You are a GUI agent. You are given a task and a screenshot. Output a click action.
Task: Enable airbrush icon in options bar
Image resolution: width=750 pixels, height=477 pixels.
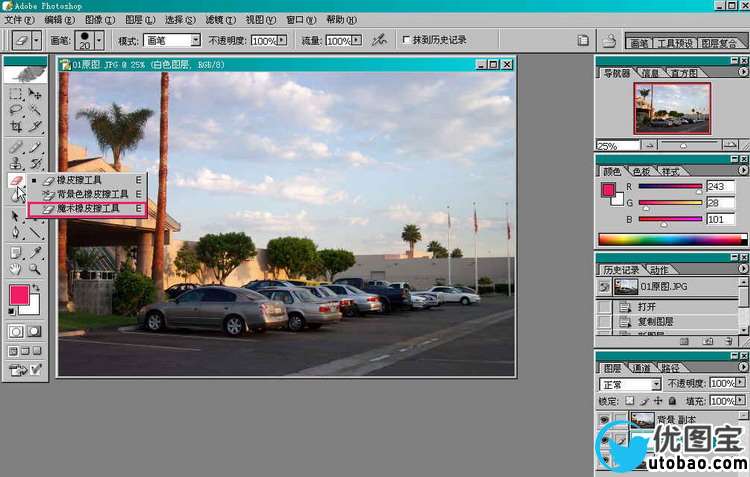[379, 40]
